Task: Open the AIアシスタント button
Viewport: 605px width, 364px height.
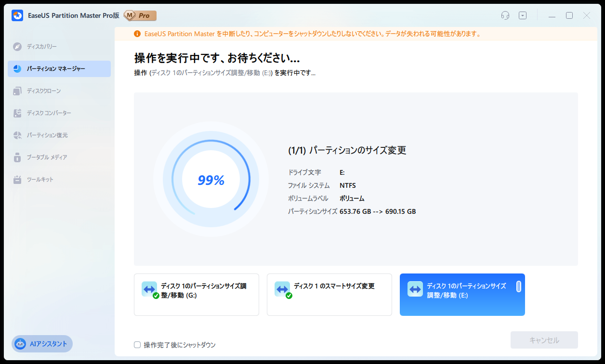Action: coord(42,344)
